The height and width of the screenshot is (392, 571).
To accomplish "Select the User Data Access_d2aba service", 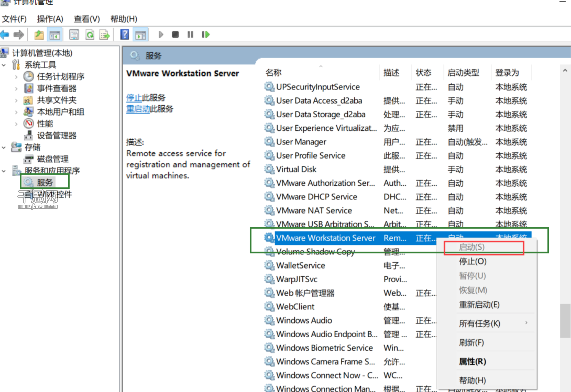I will [x=398, y=101].
